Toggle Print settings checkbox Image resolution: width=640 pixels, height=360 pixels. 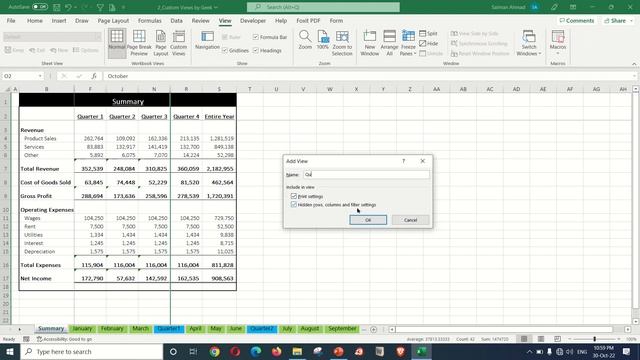293,196
